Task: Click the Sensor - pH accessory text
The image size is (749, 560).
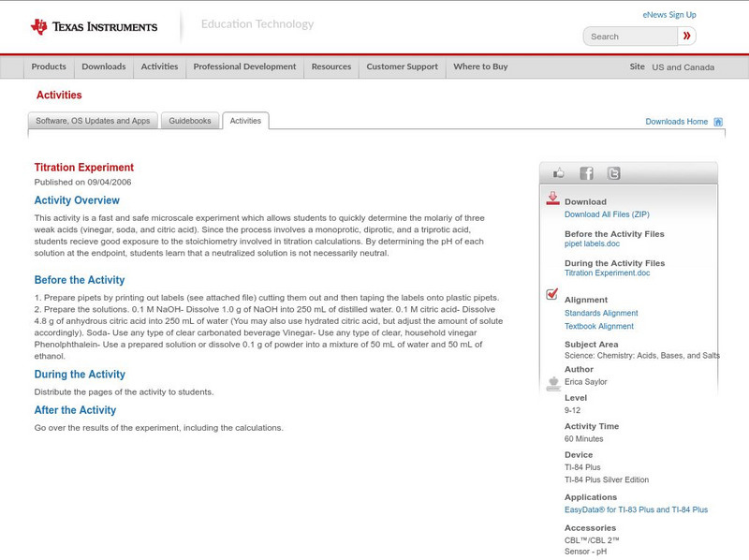Action: tap(586, 552)
